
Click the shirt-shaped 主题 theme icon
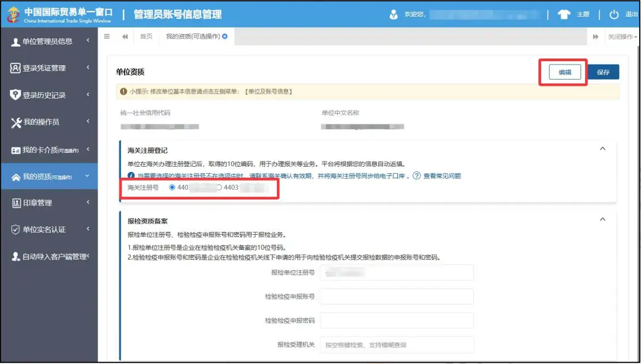pyautogui.click(x=564, y=14)
